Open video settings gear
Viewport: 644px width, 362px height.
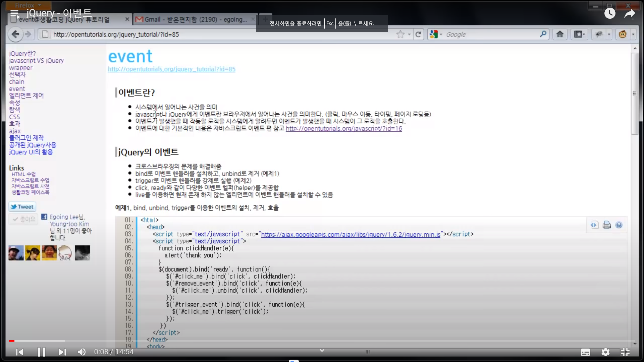605,352
